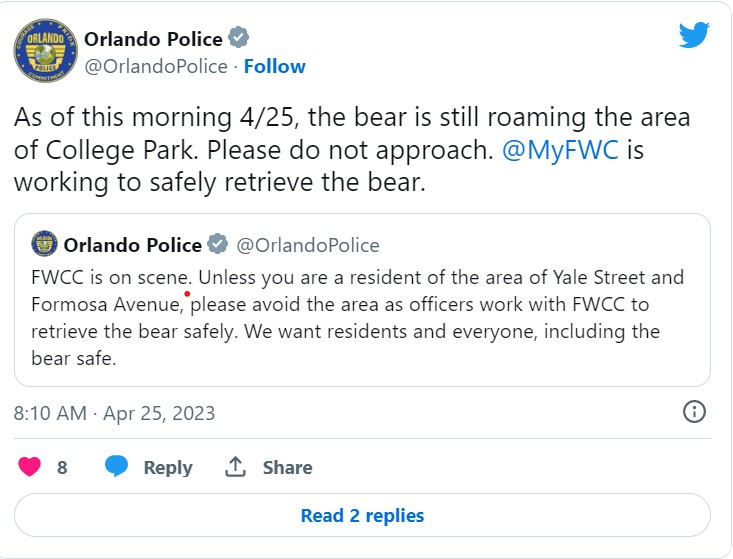Open the @MyFWC mention link
Viewport: 733px width, 559px height.
(x=560, y=150)
